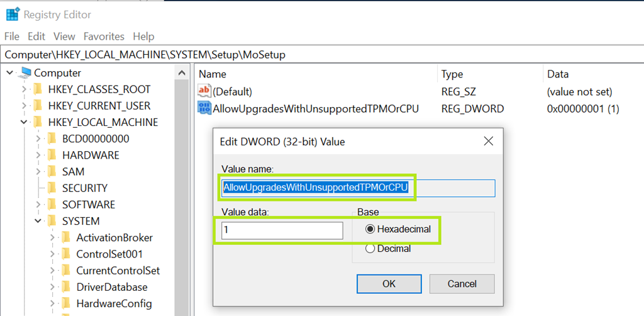Select the HKEY_CLASSES_ROOT folder icon
644x316 pixels.
[x=38, y=89]
